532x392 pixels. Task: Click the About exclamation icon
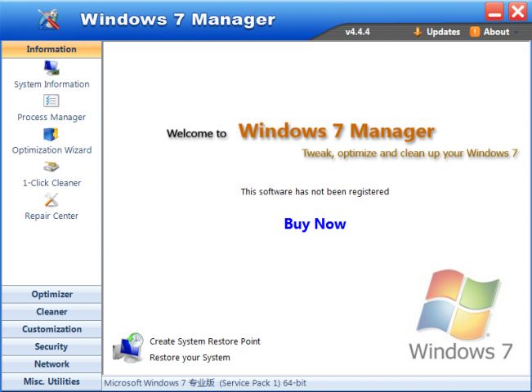pyautogui.click(x=475, y=32)
